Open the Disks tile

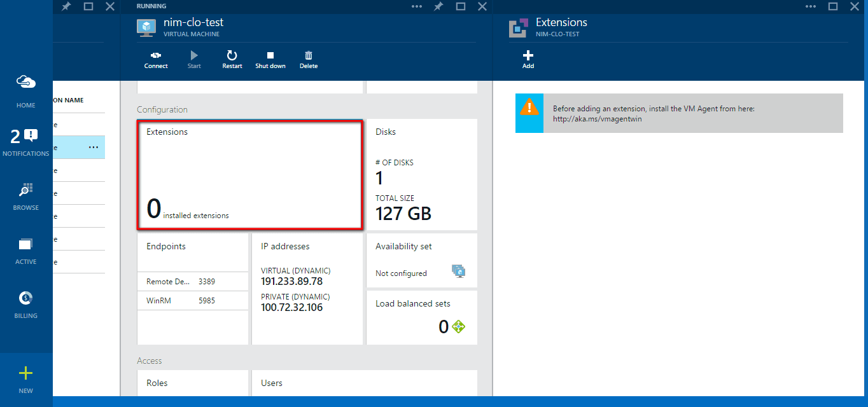click(421, 174)
